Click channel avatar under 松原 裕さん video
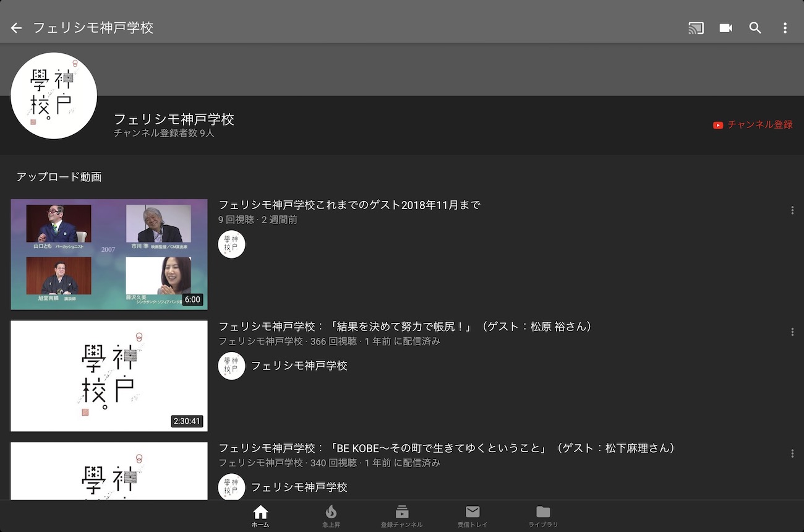This screenshot has width=804, height=532. coord(232,366)
